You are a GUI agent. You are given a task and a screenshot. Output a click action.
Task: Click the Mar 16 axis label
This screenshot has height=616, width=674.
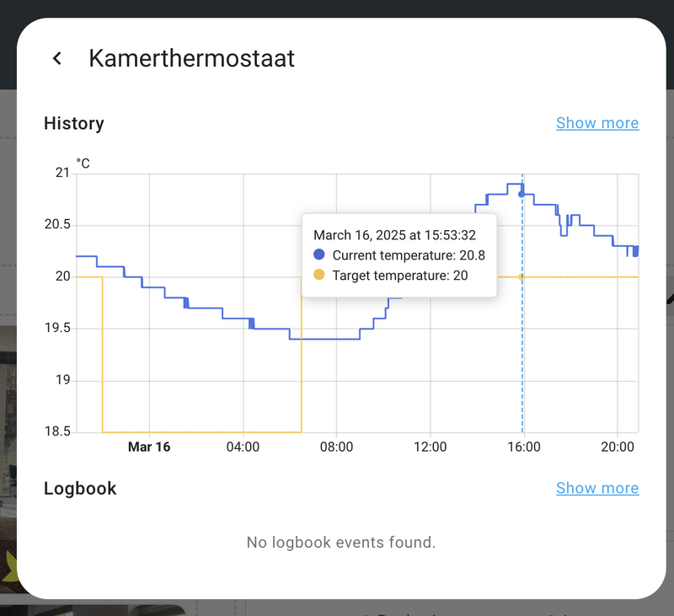pyautogui.click(x=149, y=447)
